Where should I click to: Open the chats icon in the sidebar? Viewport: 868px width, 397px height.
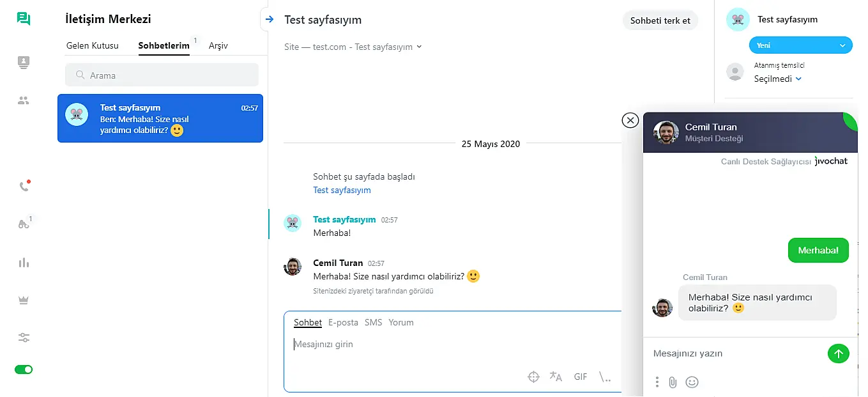pos(24,19)
